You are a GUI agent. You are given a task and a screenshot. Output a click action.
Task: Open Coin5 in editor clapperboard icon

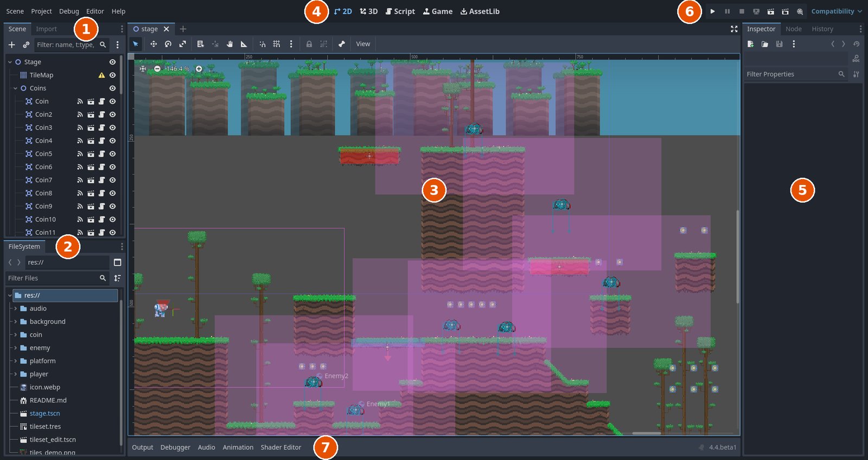coord(91,154)
